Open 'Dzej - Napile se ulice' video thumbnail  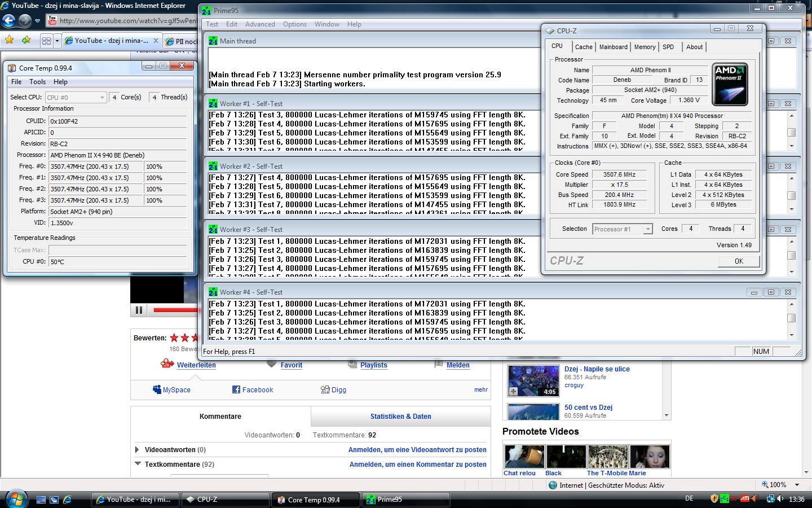coord(533,380)
